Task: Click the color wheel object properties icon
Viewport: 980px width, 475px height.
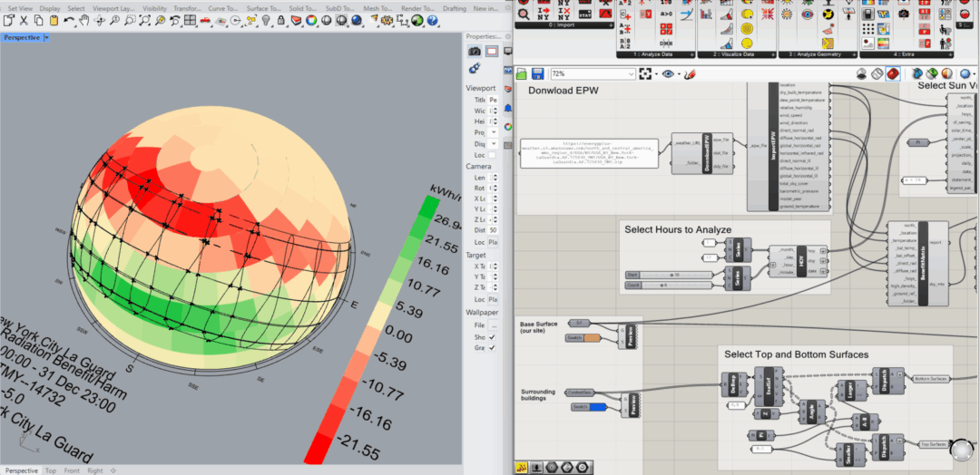Action: click(312, 21)
